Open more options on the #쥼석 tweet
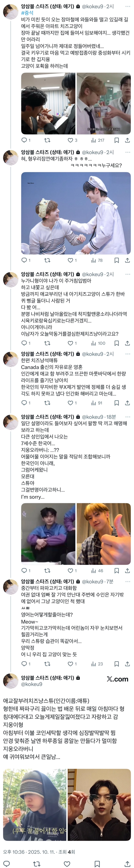Image resolution: width=134 pixels, height=868 pixels. coord(127,6)
